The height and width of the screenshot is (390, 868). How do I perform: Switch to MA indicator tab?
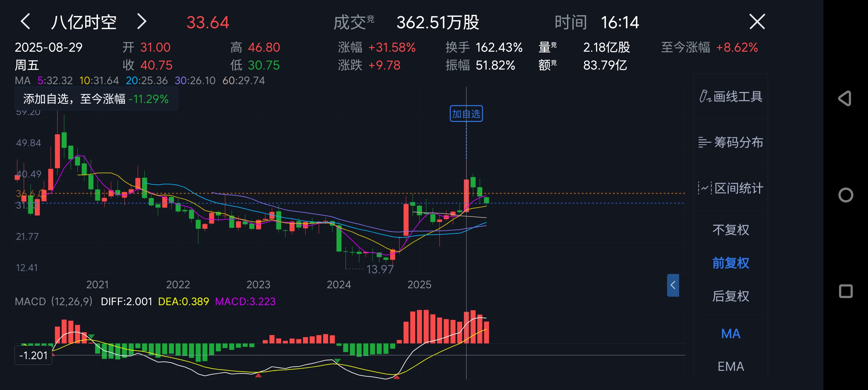pos(730,334)
